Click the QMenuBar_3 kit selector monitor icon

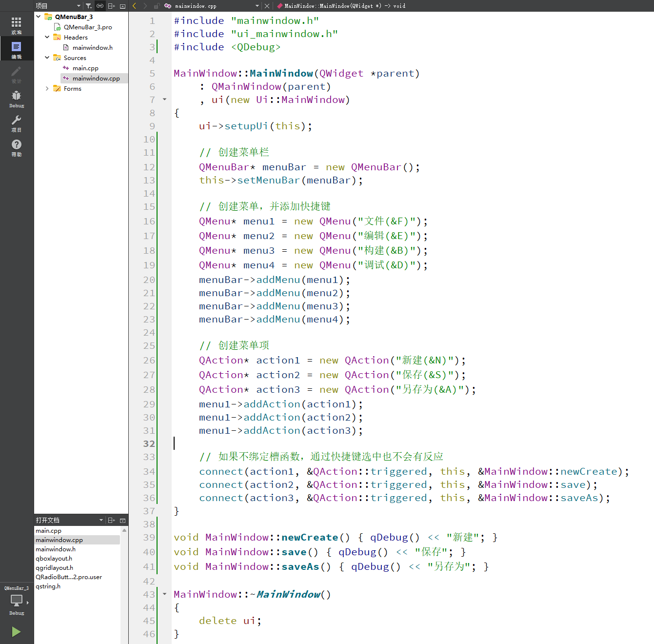[17, 600]
